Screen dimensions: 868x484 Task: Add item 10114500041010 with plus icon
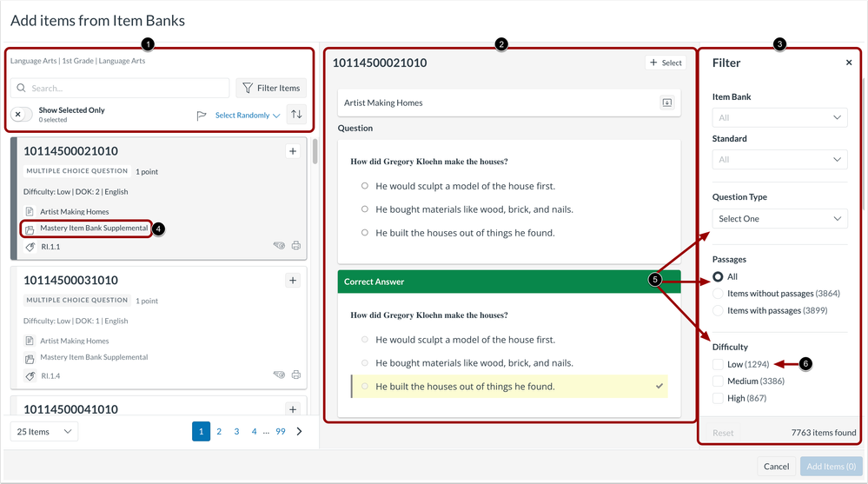pos(293,409)
